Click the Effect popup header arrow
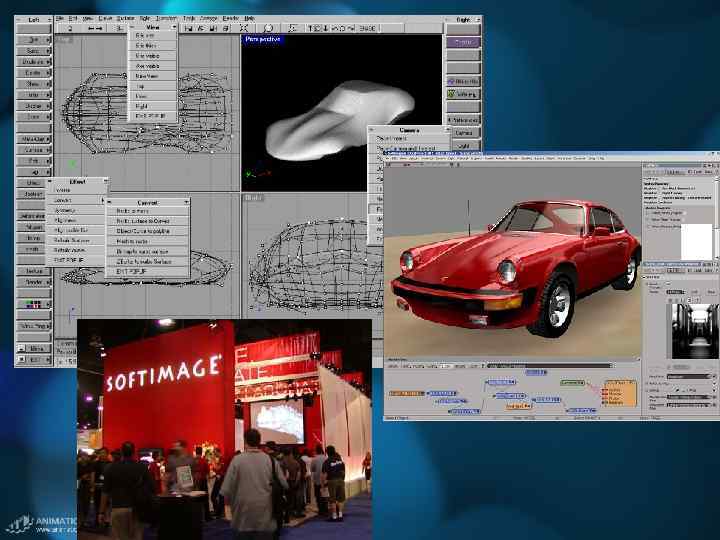Image resolution: width=720 pixels, height=540 pixels. point(106,182)
